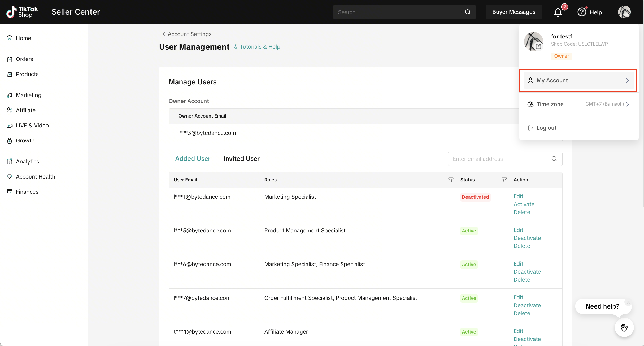Select the Added User tab
The height and width of the screenshot is (346, 644).
[x=193, y=159]
